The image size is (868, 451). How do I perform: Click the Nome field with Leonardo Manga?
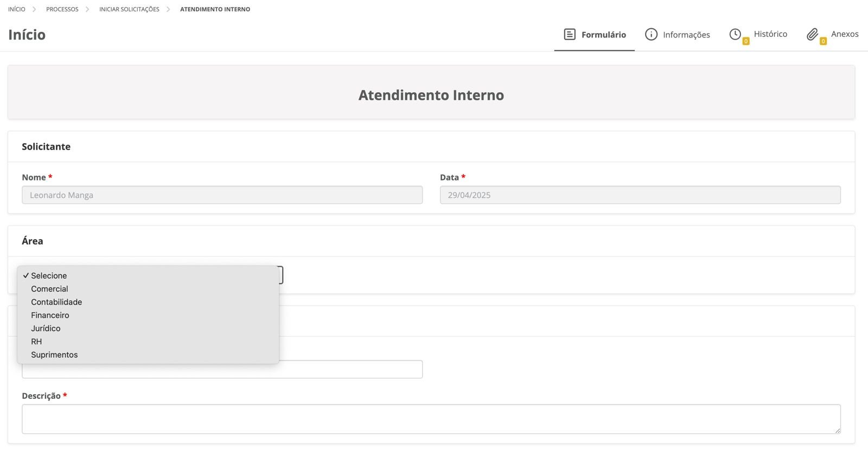coord(222,195)
